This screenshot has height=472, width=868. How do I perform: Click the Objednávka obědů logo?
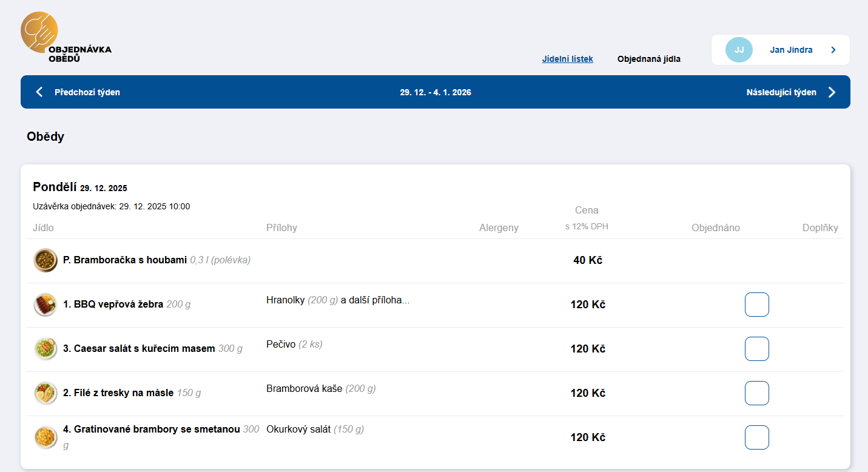(66, 38)
